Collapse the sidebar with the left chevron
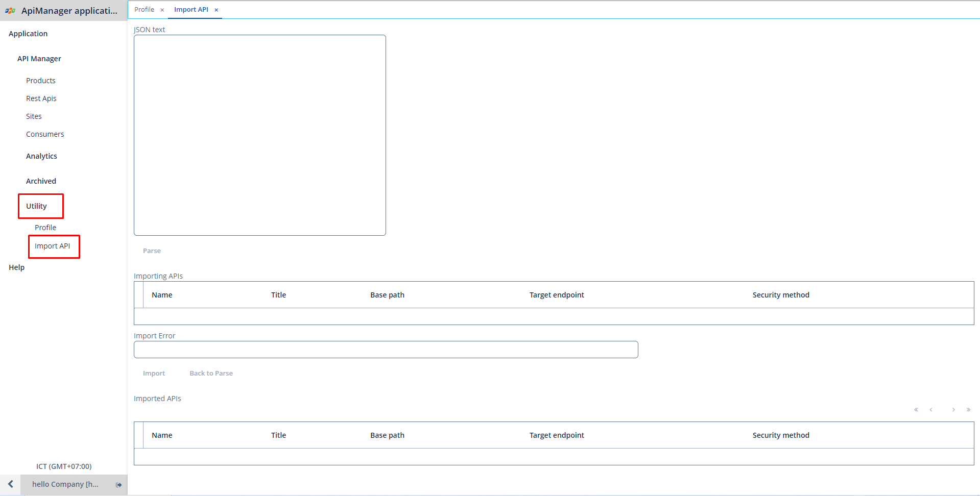Viewport: 980px width, 496px height. pyautogui.click(x=10, y=484)
